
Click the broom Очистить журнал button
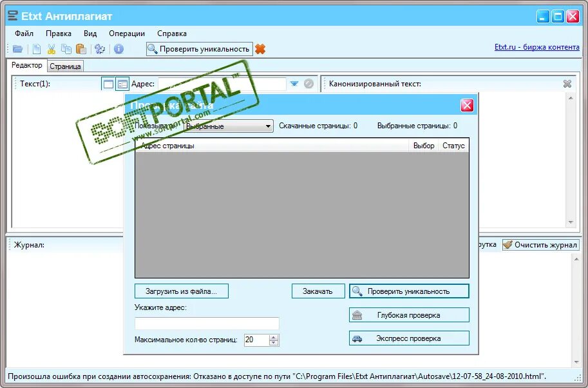tap(541, 245)
